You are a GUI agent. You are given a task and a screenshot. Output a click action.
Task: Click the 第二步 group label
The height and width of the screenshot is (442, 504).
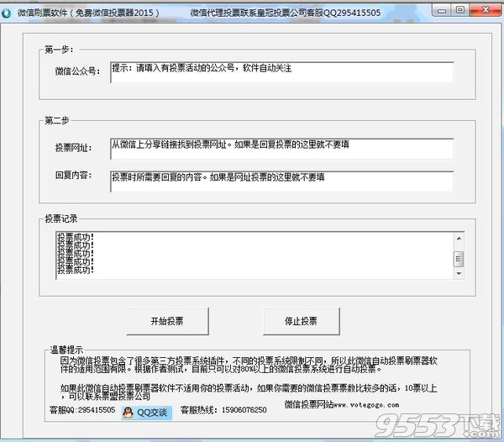(x=57, y=120)
